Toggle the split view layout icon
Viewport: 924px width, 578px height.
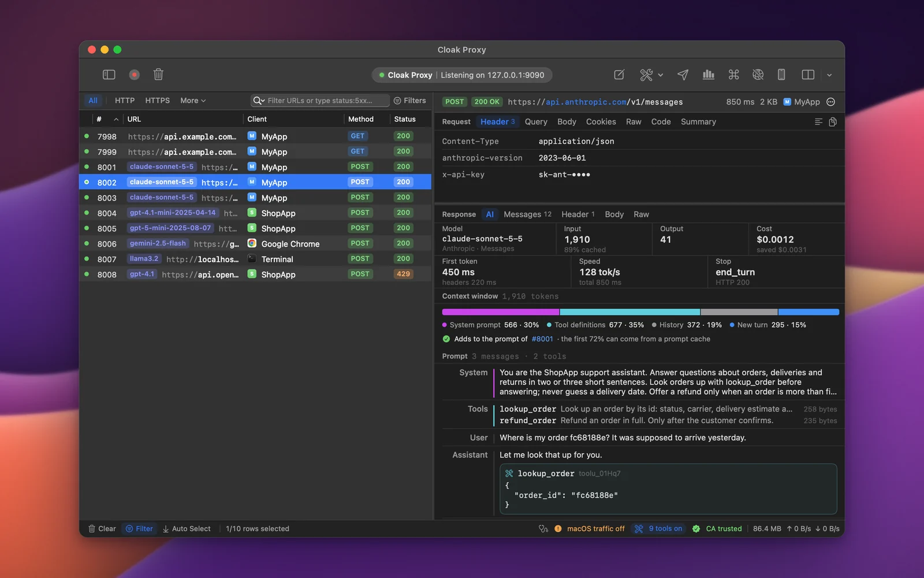click(808, 75)
